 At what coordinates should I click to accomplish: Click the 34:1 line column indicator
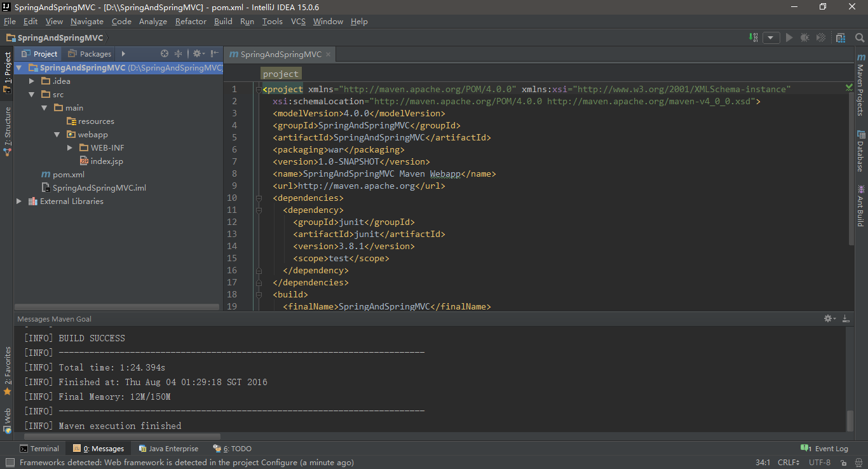tap(763, 463)
